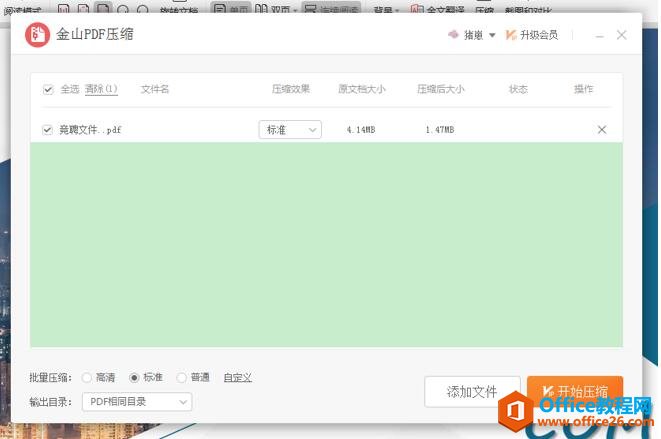
Task: Close the 金山PDF压缩 dialog
Action: pos(621,35)
